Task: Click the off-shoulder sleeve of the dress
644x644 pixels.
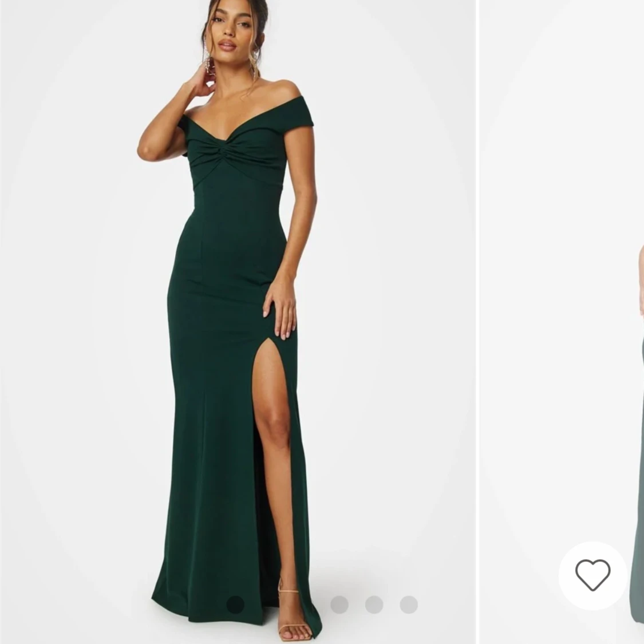Action: tap(303, 112)
